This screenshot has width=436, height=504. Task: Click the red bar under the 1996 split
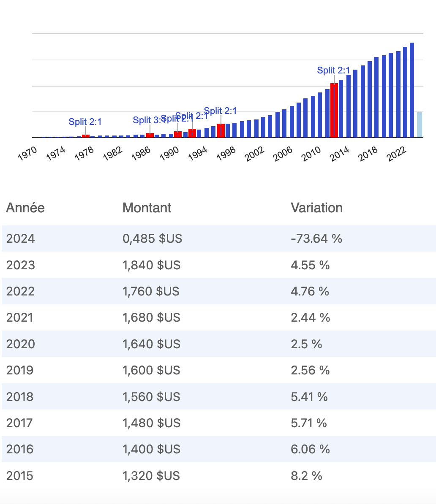[221, 130]
